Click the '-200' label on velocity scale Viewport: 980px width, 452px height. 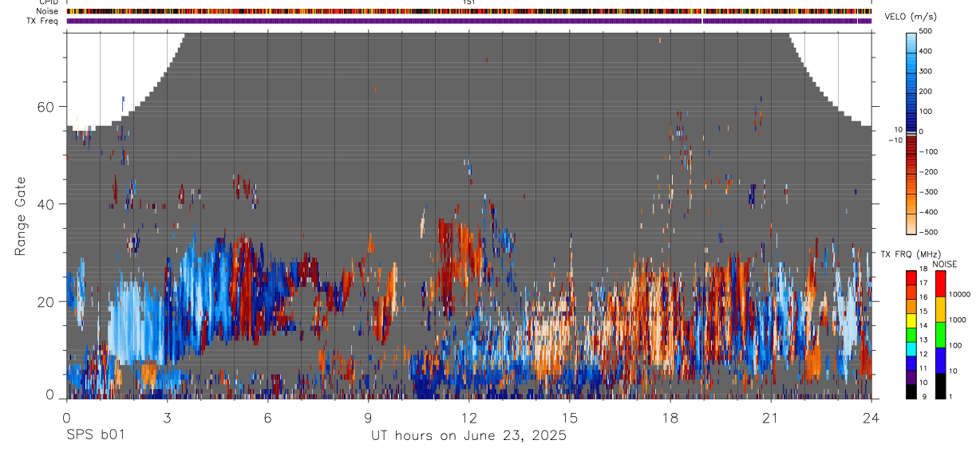[928, 172]
